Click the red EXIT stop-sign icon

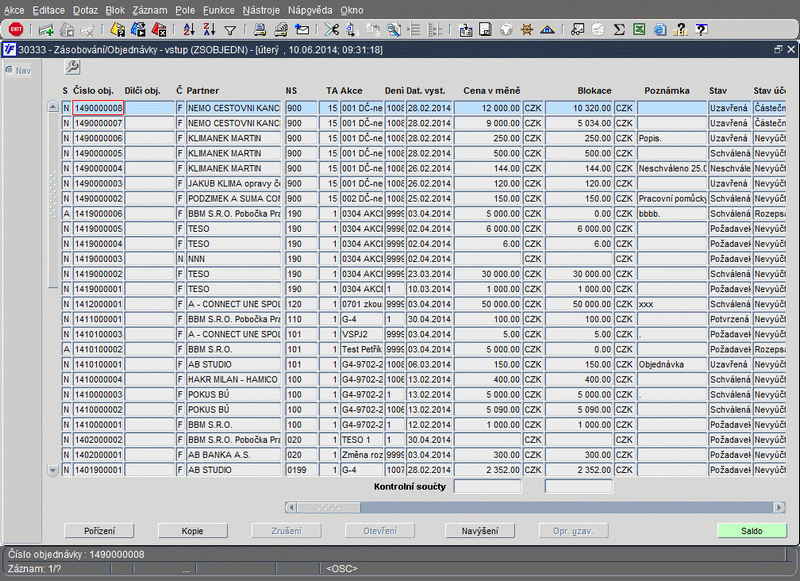point(16,30)
